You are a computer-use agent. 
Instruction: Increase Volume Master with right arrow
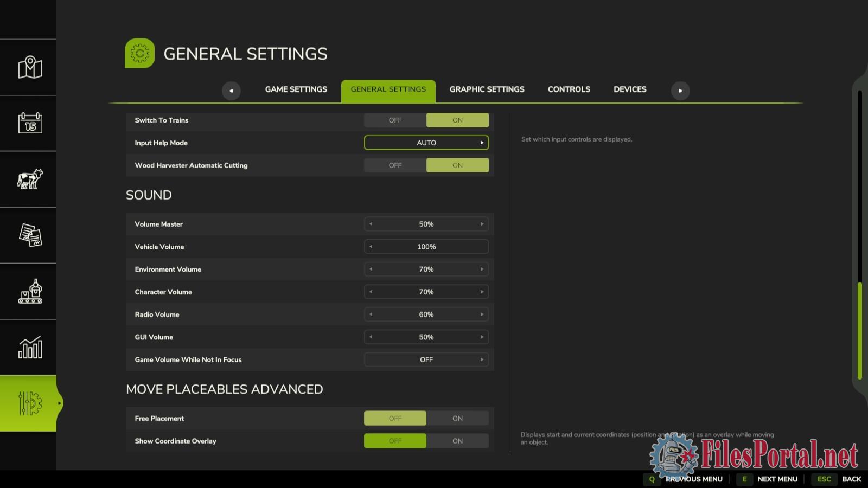click(x=482, y=224)
